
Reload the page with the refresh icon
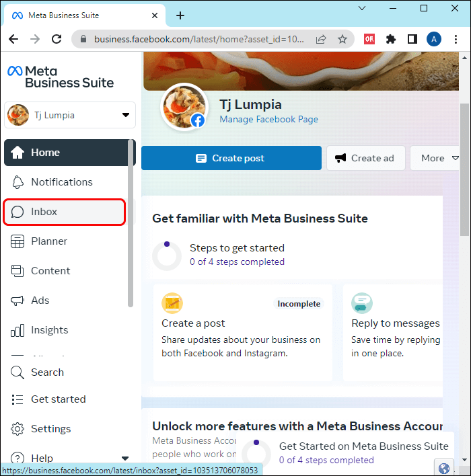57,39
